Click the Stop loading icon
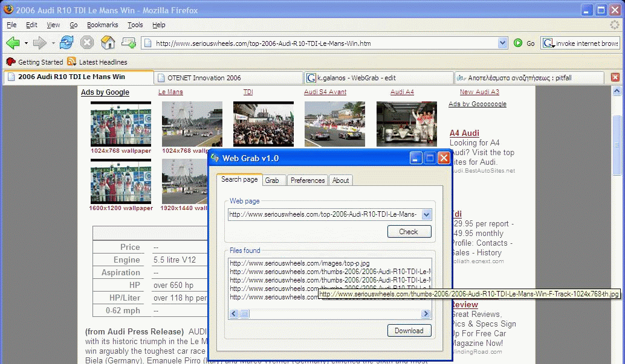The height and width of the screenshot is (364, 625). [x=87, y=43]
